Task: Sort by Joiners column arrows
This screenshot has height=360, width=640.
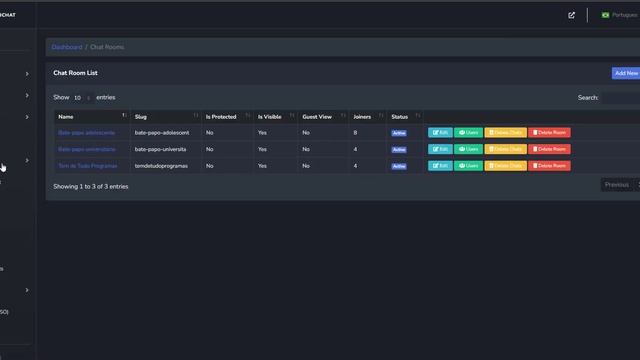Action: pos(381,116)
